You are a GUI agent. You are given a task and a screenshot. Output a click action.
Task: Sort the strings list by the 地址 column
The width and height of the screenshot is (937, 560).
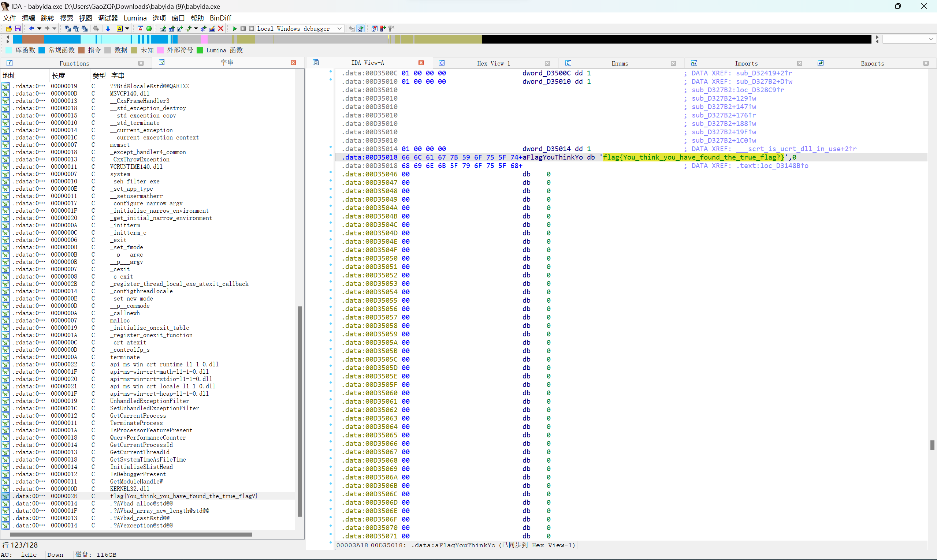25,76
